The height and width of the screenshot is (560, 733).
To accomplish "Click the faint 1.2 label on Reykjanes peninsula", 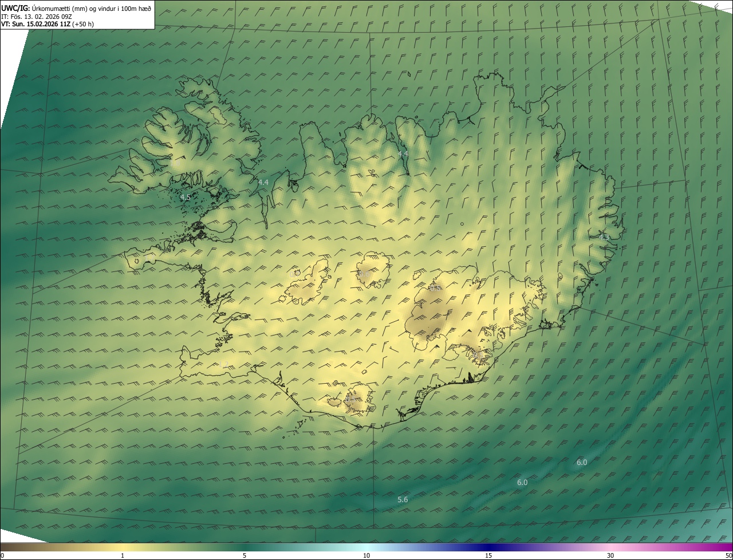I will [223, 365].
